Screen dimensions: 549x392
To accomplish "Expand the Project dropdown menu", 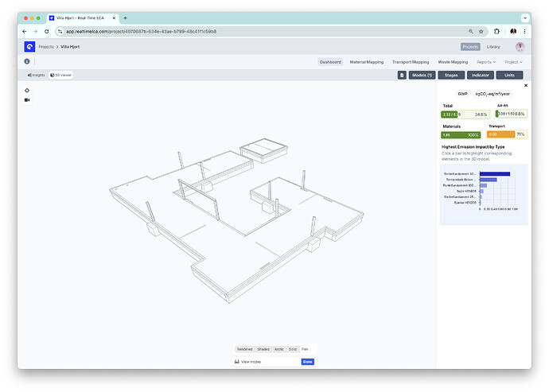I will click(513, 62).
